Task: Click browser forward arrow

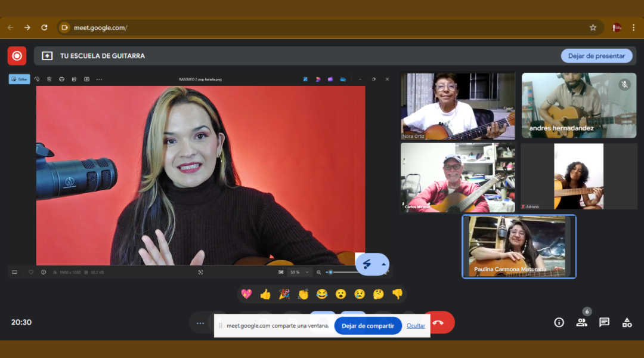Action: (x=27, y=27)
